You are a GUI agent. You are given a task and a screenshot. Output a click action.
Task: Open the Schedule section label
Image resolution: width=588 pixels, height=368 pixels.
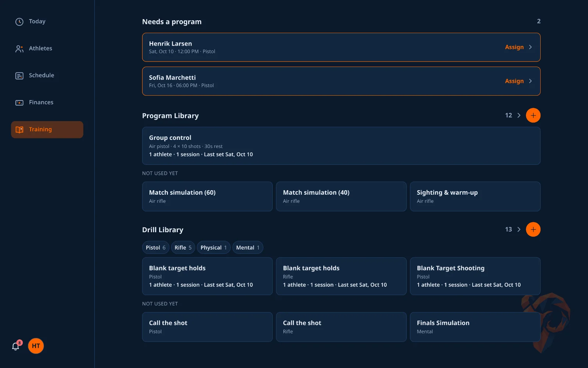(42, 75)
